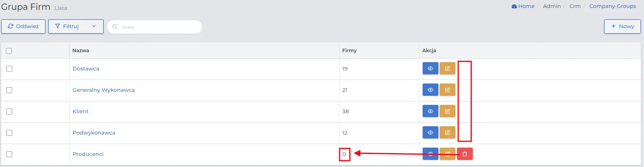Focus the Szukaj search field
This screenshot has width=644, height=167.
click(x=155, y=27)
